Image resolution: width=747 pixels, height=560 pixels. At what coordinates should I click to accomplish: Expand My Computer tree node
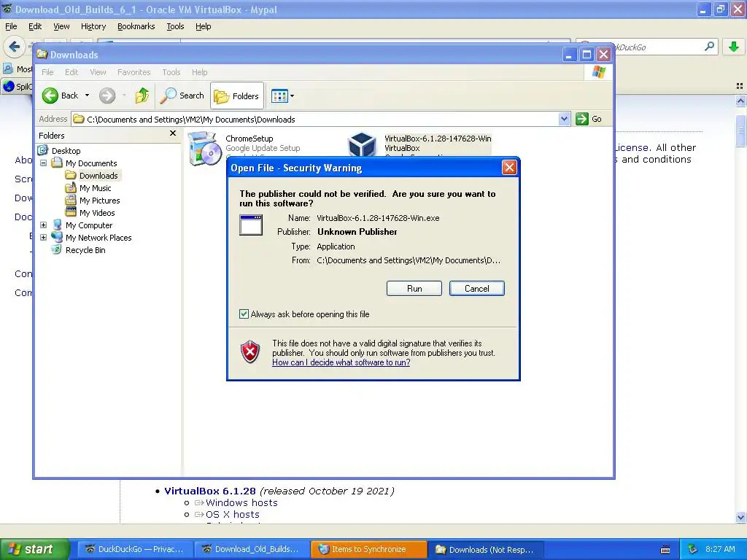point(43,225)
